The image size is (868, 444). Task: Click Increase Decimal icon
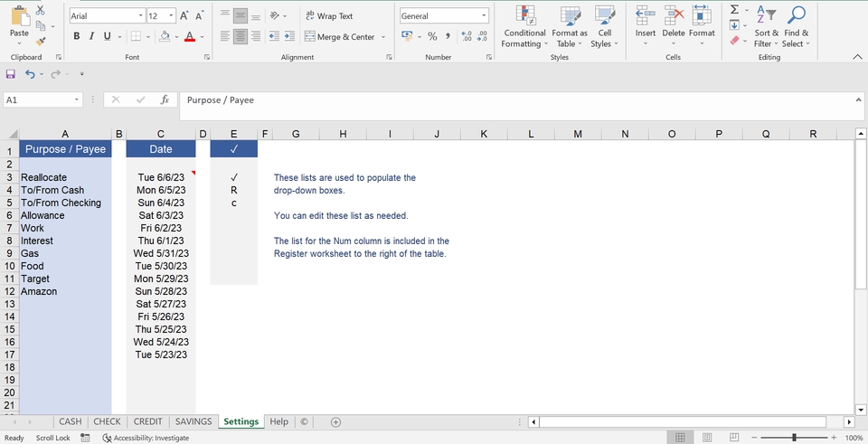tap(467, 36)
